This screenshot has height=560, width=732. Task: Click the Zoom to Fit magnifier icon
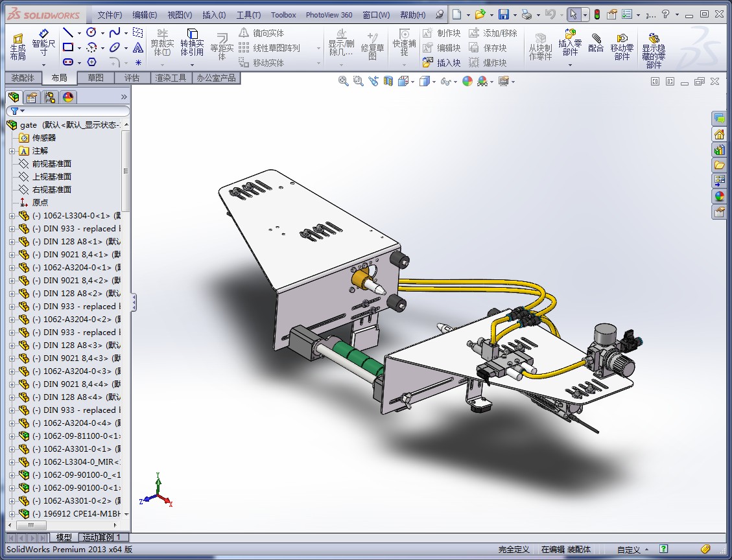(x=342, y=81)
